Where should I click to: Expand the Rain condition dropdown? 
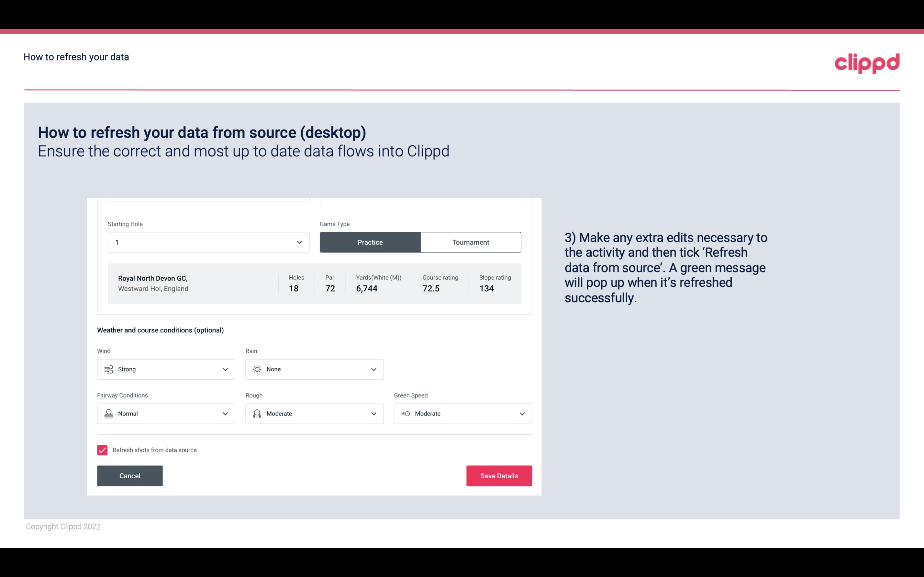pyautogui.click(x=373, y=369)
